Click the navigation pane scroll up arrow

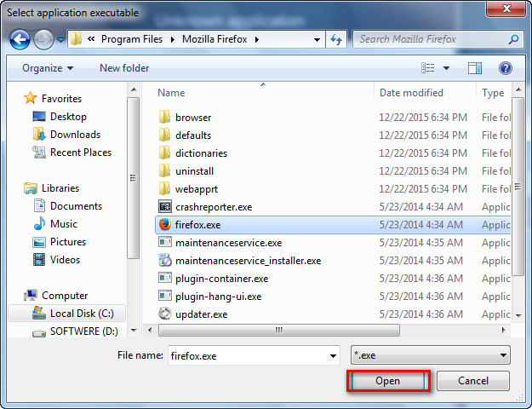[134, 89]
